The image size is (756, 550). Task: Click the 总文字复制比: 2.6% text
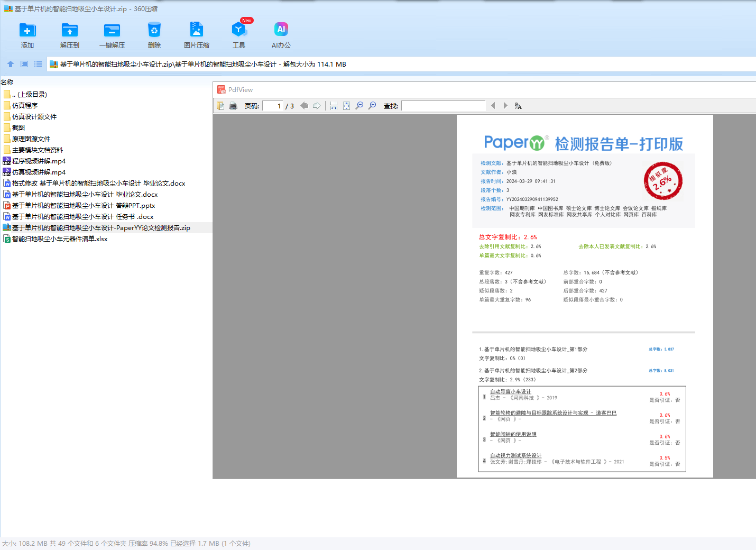click(x=508, y=237)
